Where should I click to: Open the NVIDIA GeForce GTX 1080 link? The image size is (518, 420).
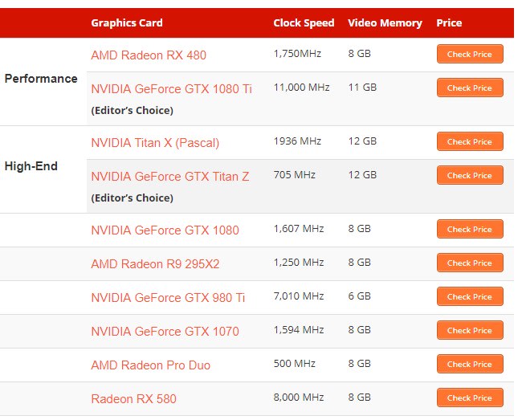165,230
